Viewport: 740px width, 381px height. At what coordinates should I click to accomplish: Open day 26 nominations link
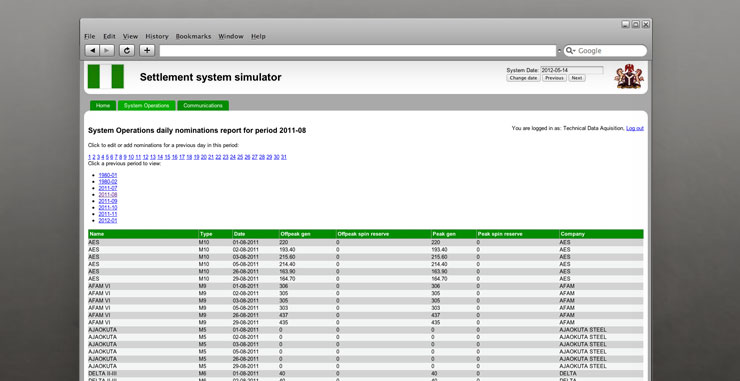click(x=247, y=157)
